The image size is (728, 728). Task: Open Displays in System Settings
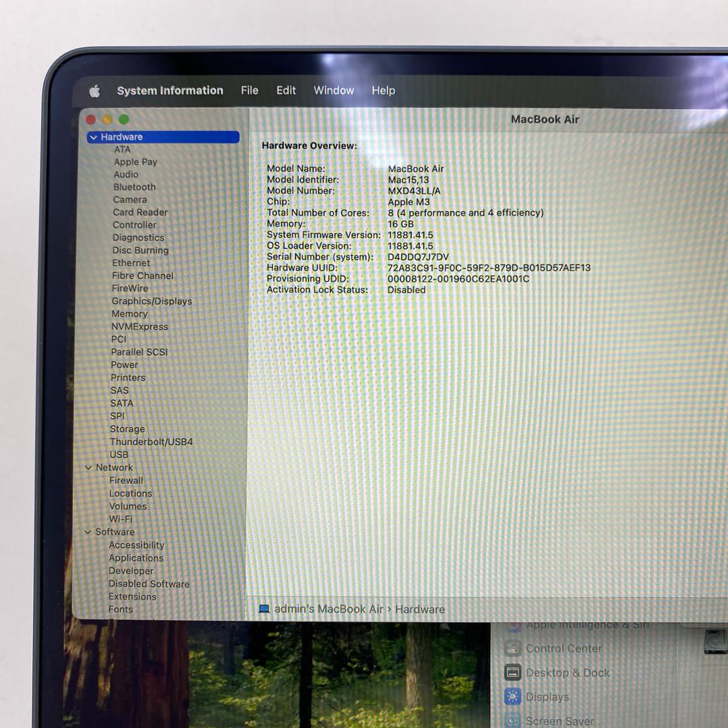[547, 697]
